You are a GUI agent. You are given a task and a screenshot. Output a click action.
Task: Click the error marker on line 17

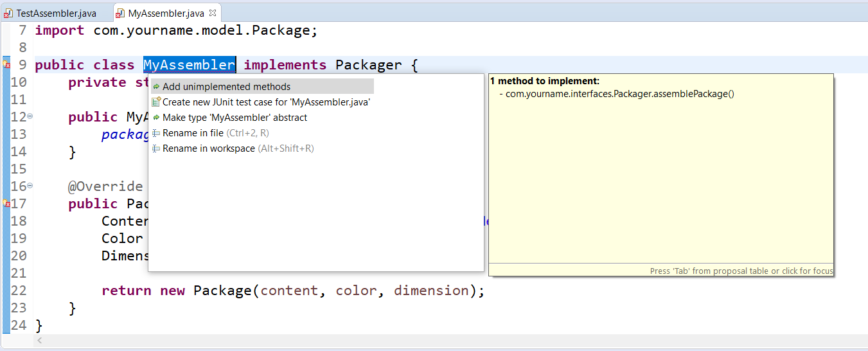[6, 204]
